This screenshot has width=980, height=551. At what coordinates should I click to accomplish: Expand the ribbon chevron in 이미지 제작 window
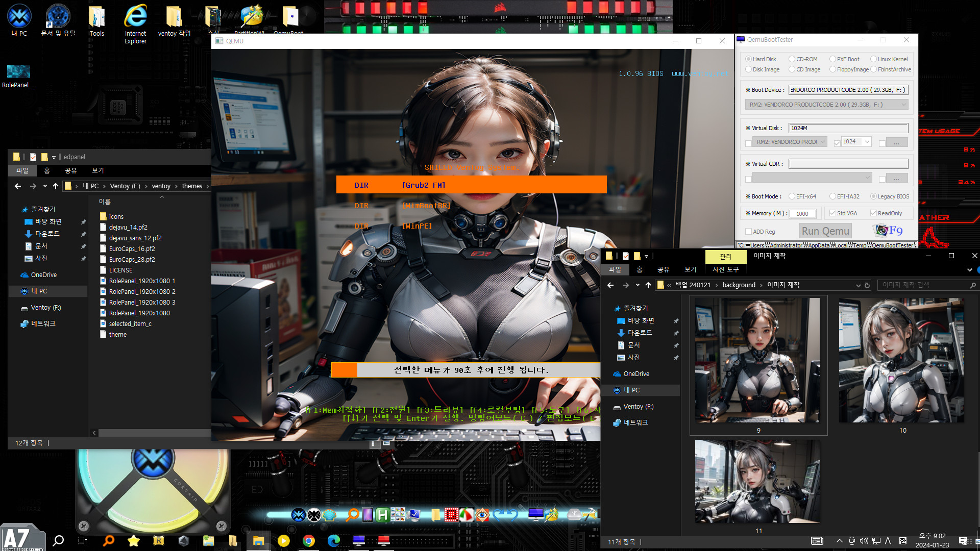point(970,269)
